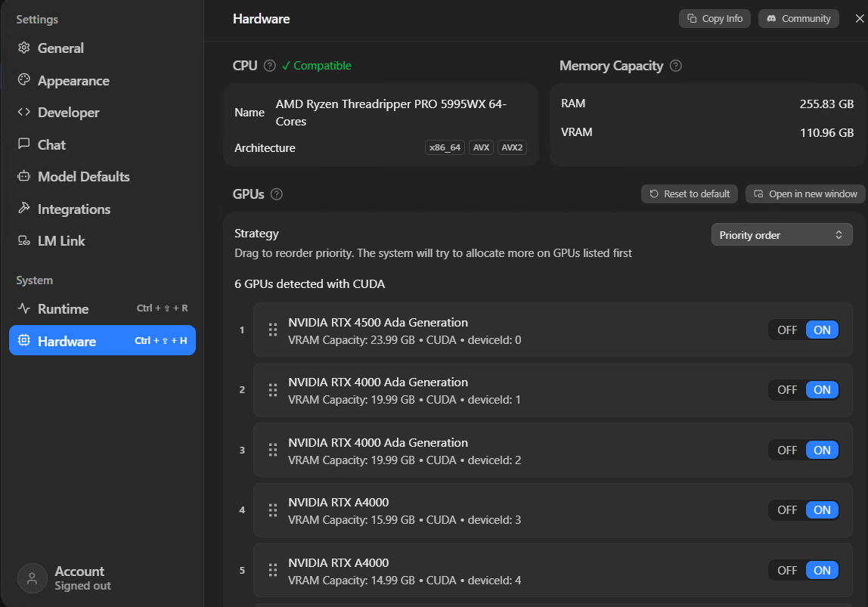Disable the NVIDIA RTX 4500 Ada GPU
The width and height of the screenshot is (868, 607).
coord(786,330)
